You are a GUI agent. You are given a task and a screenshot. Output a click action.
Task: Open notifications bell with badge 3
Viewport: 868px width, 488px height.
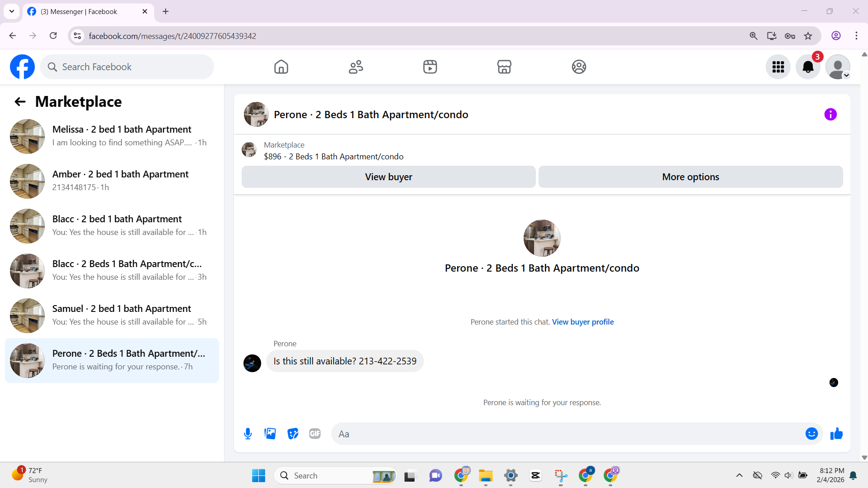pos(808,67)
